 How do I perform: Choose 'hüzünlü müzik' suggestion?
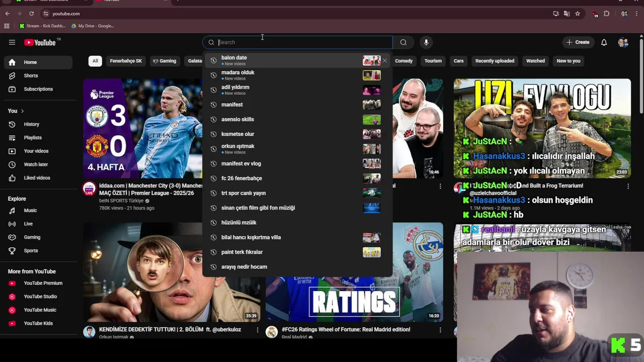pos(297,223)
